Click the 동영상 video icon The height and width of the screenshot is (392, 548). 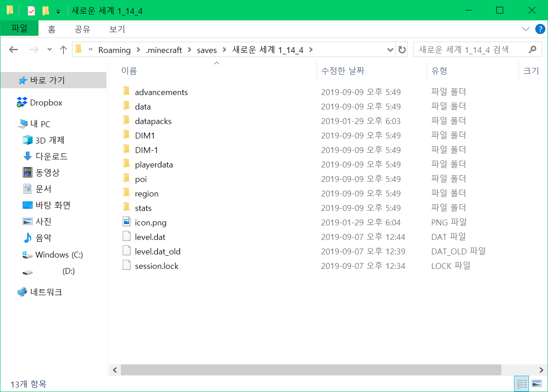pos(28,172)
